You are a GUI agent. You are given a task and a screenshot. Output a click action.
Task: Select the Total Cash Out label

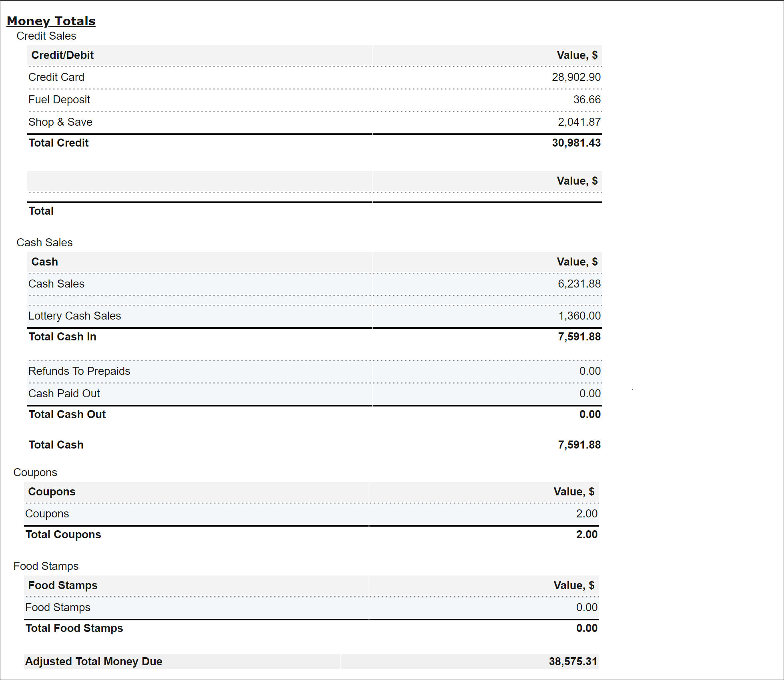click(x=67, y=414)
